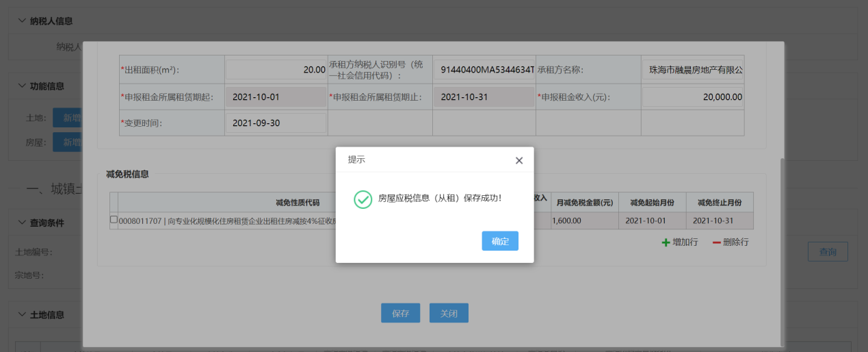Tick the checkbox for row 0008011707
The image size is (868, 352).
tap(114, 220)
